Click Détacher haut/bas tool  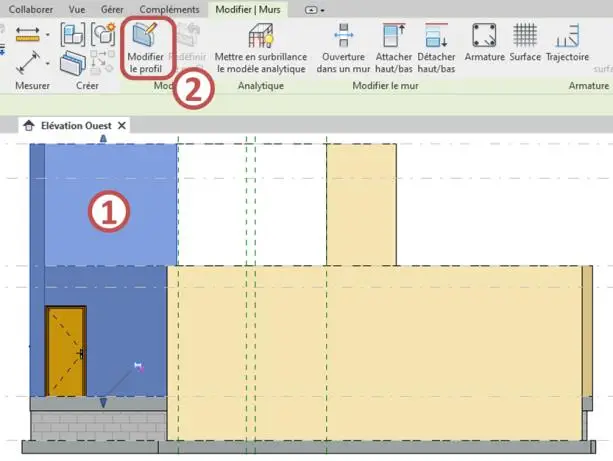[436, 48]
